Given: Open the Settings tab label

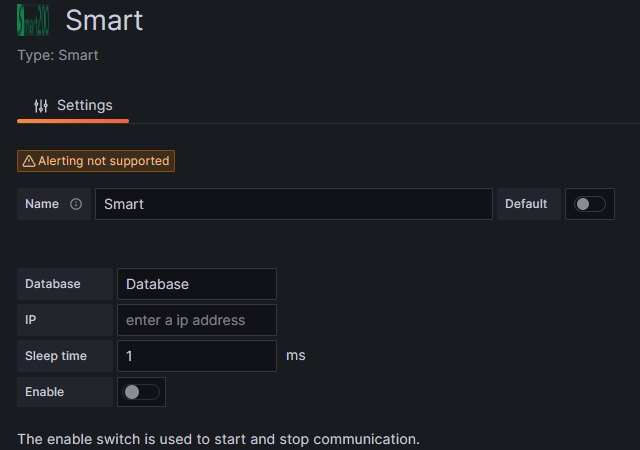Looking at the screenshot, I should [x=84, y=105].
